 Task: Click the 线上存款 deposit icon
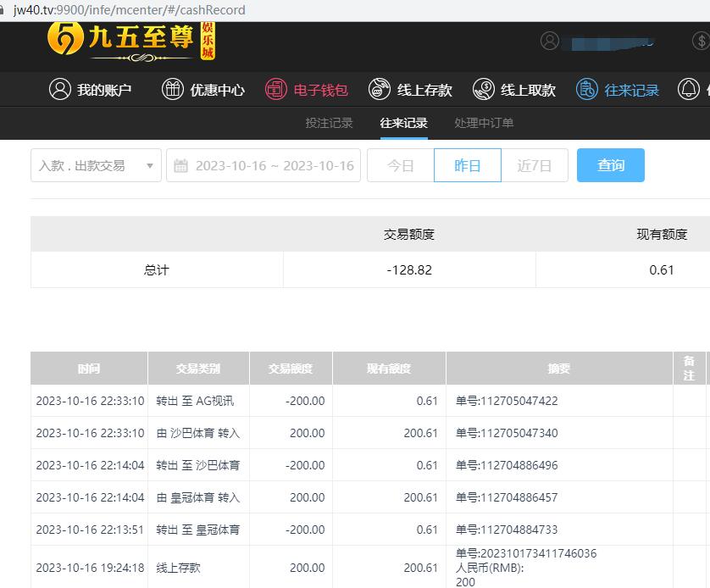click(x=380, y=89)
